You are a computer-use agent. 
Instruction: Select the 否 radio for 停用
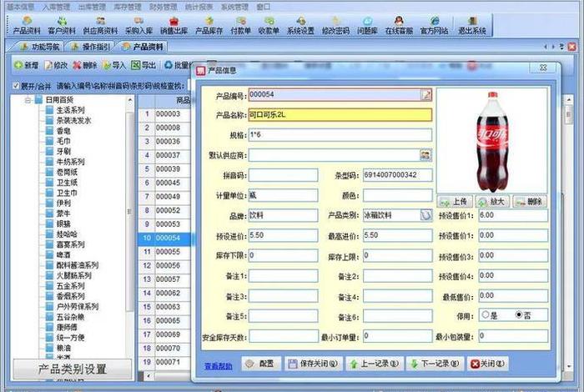pos(519,315)
